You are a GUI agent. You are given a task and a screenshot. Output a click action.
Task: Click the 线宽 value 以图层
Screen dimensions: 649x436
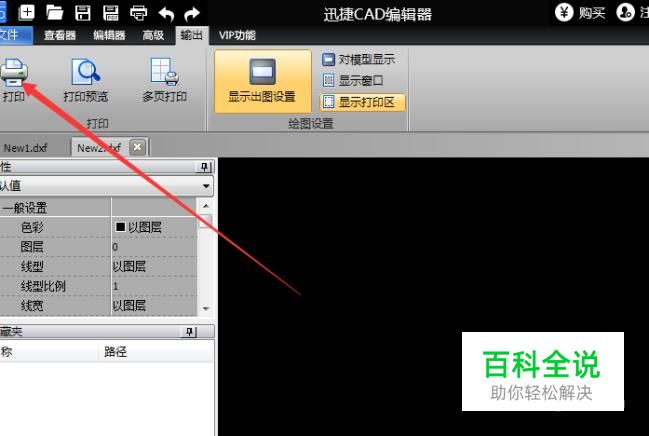coord(154,306)
